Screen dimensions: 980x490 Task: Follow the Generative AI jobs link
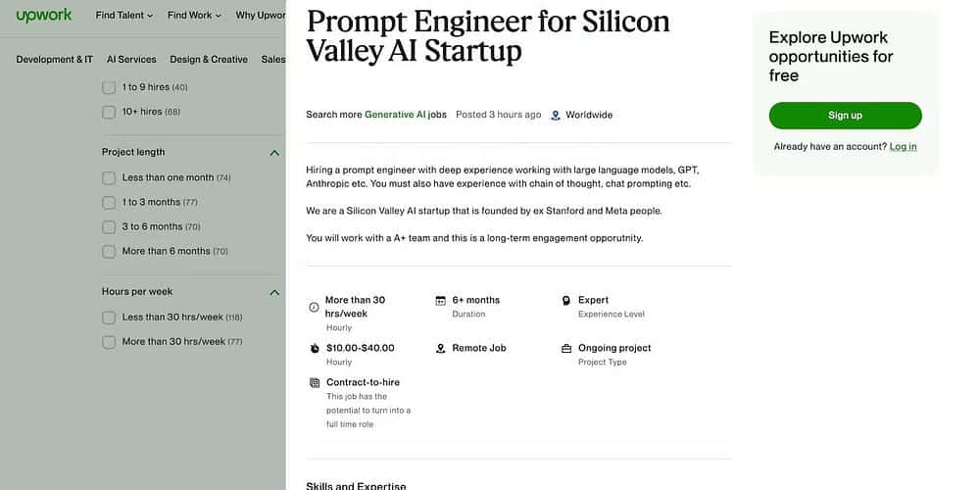[406, 115]
